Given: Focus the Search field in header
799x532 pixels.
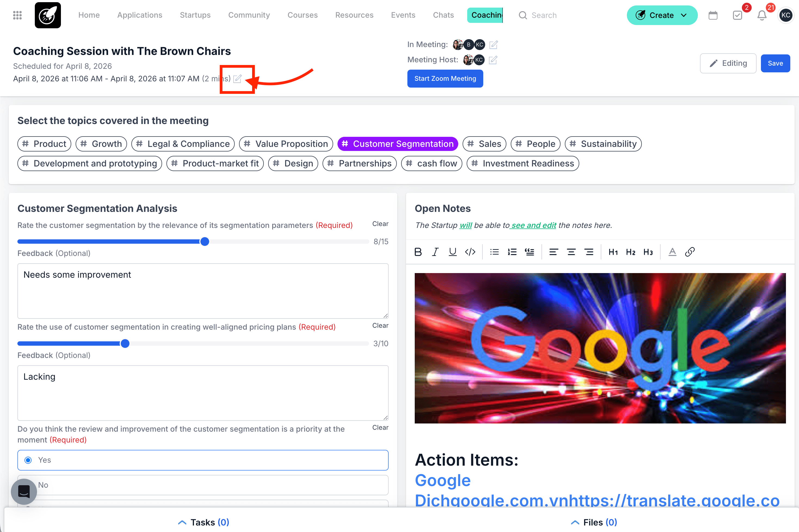Looking at the screenshot, I should coord(544,15).
